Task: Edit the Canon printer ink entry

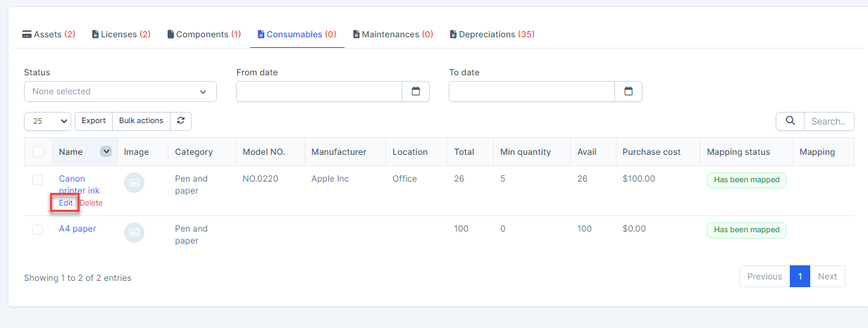Action: [66, 203]
